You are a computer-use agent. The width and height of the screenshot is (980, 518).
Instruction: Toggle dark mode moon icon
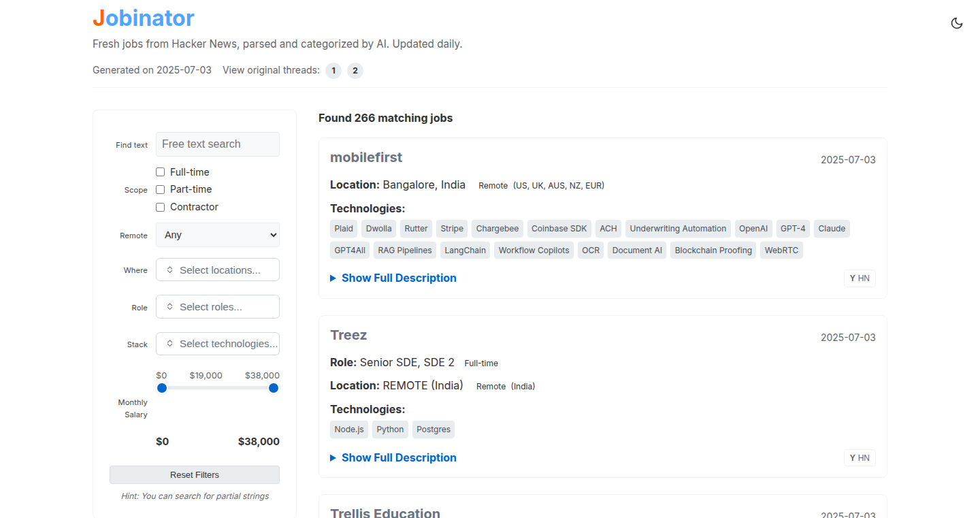tap(956, 23)
